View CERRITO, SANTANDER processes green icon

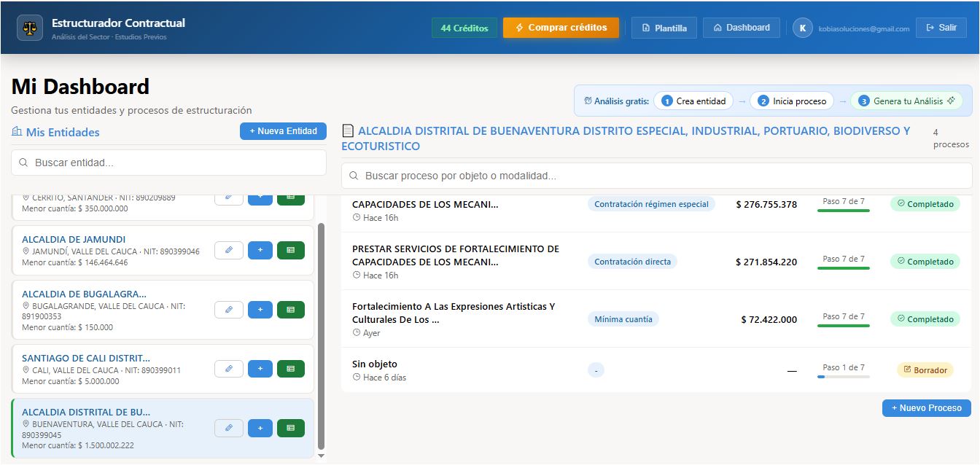pyautogui.click(x=291, y=199)
